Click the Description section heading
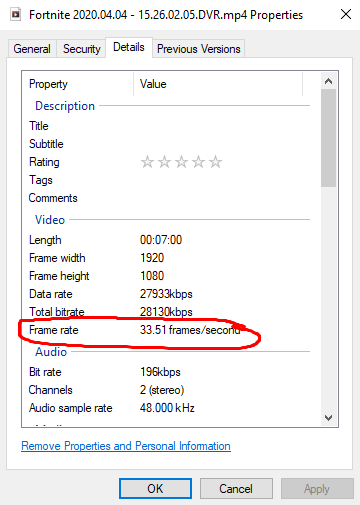The width and height of the screenshot is (360, 505). tap(65, 106)
